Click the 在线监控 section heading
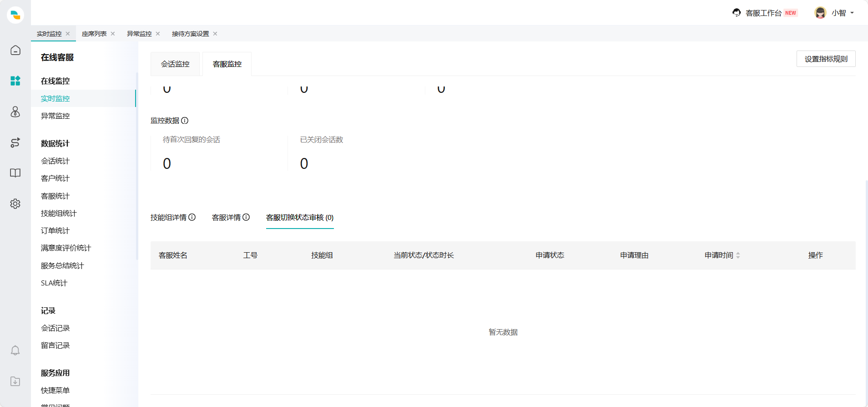The image size is (868, 407). click(55, 81)
